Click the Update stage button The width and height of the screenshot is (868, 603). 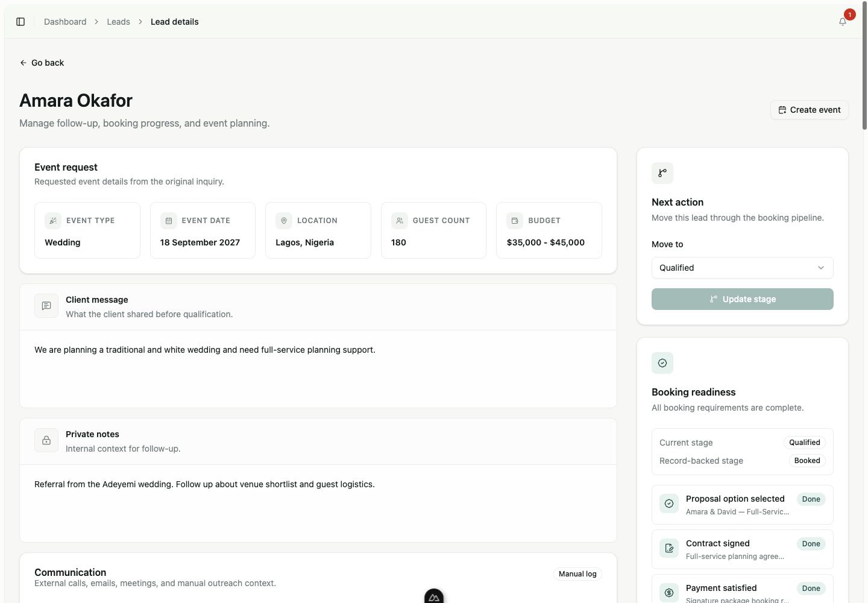pos(743,299)
